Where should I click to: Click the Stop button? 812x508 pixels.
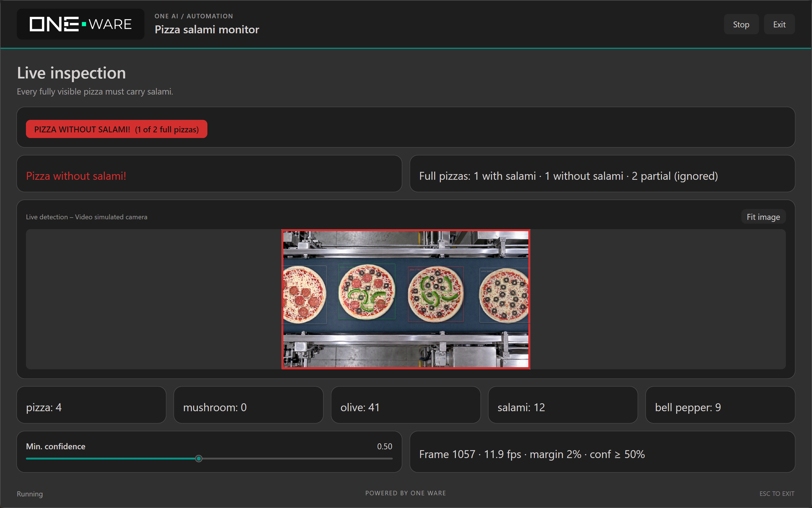(x=741, y=24)
